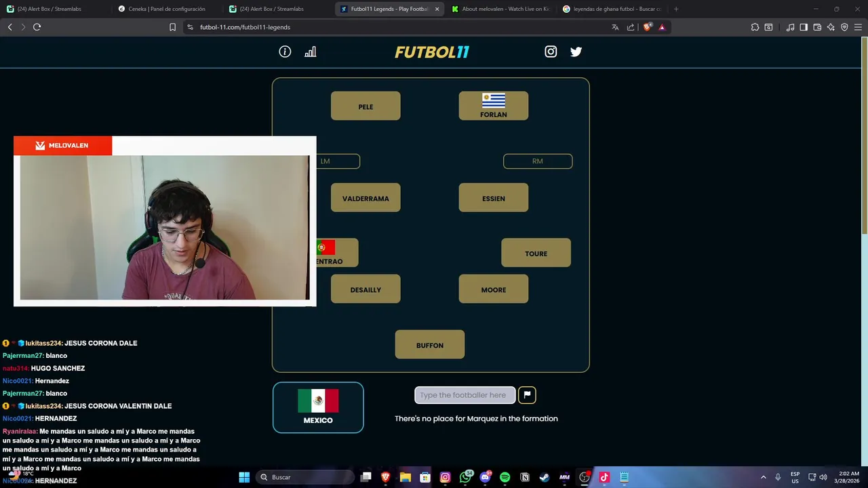Open Instagram app from taskbar
The height and width of the screenshot is (488, 868).
445,477
